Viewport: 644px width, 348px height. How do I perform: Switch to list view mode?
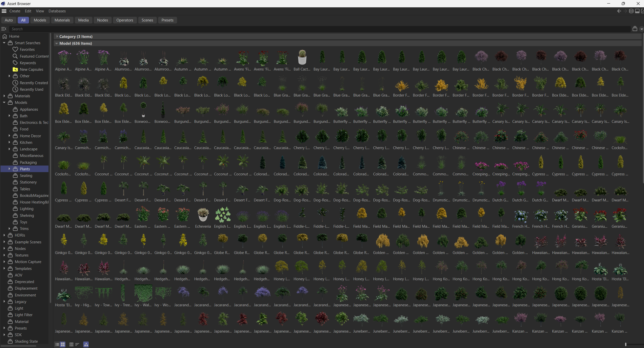click(57, 344)
